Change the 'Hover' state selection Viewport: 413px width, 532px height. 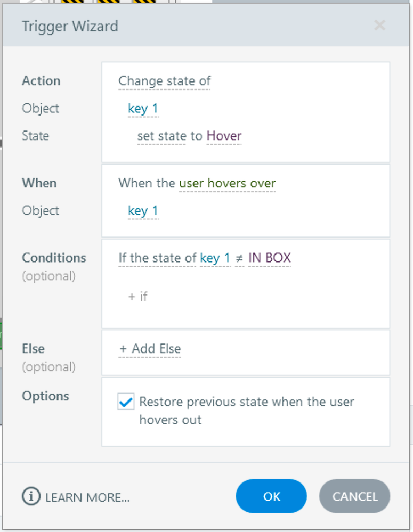click(224, 136)
